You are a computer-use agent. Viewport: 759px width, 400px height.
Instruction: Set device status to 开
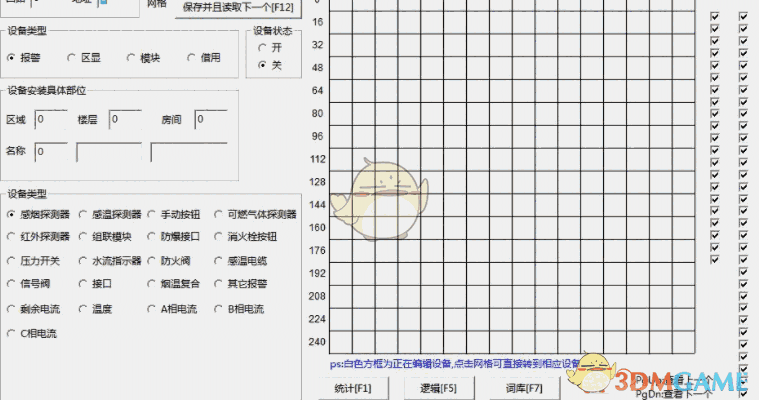270,47
